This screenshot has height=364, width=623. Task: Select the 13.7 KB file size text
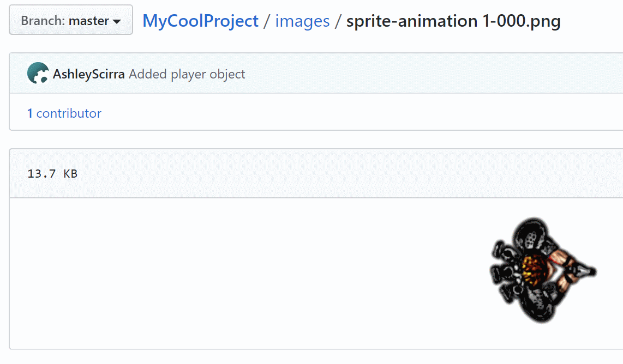coord(52,174)
